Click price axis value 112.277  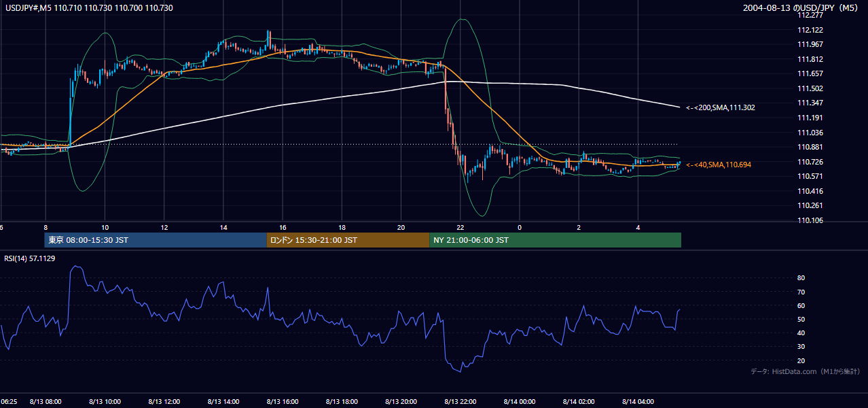coord(811,15)
